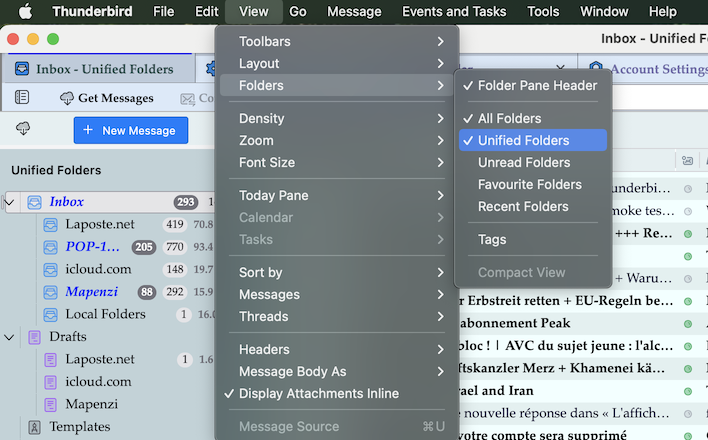Viewport: 708px width, 440px height.
Task: Open icloud.com drafts folder icon
Action: (x=50, y=382)
